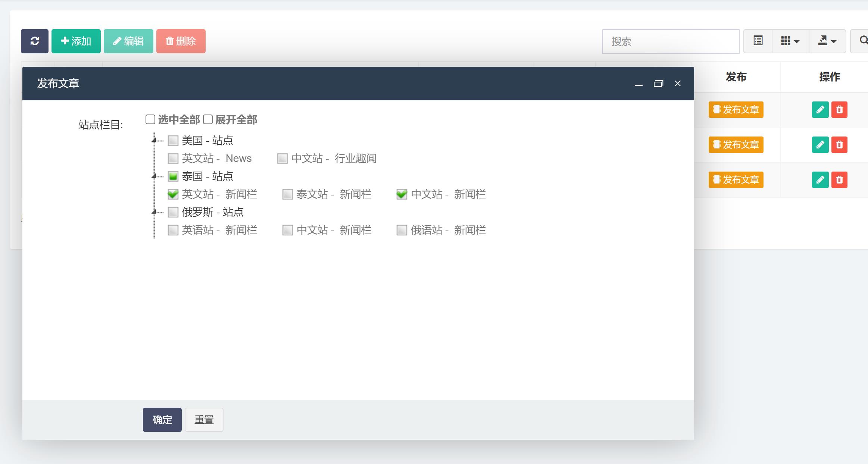
Task: Open the export dropdown menu
Action: (827, 41)
